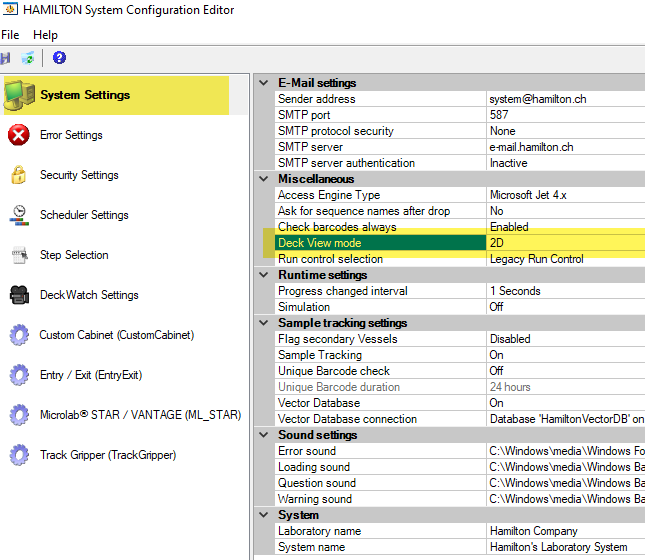Viewport: 645px width, 560px height.
Task: Click the Security Settings padlock icon
Action: click(19, 175)
